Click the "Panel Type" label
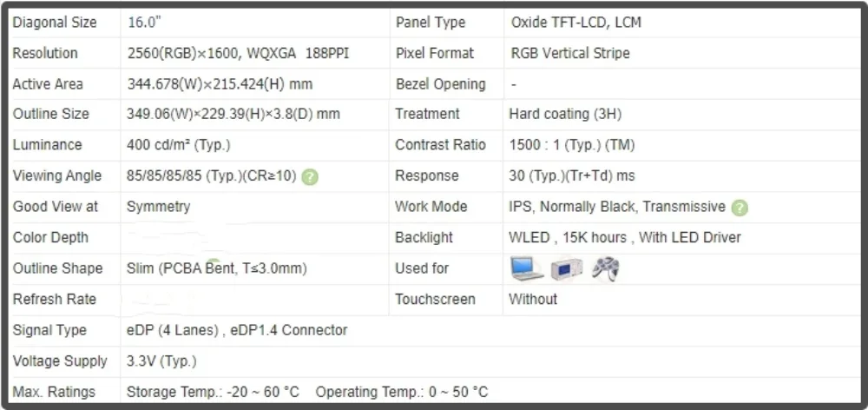Image resolution: width=868 pixels, height=410 pixels. tap(431, 23)
